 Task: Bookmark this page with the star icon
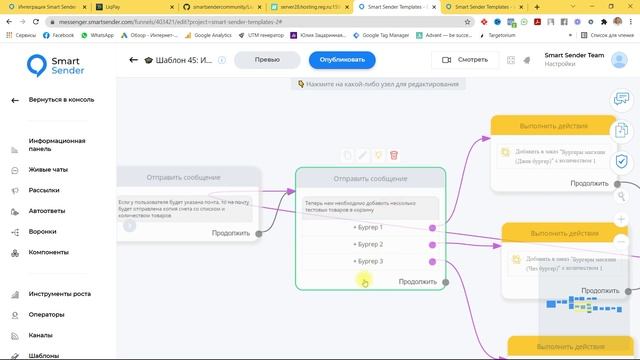tap(467, 22)
